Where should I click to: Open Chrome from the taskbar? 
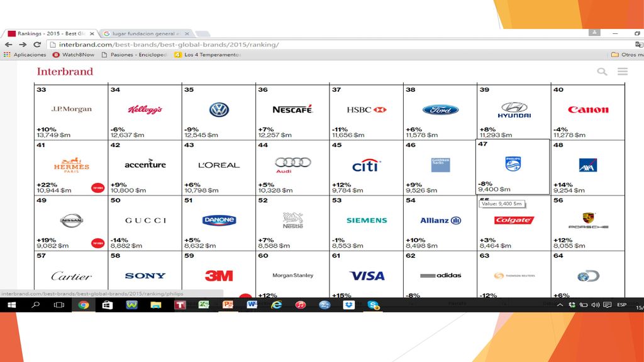84,305
